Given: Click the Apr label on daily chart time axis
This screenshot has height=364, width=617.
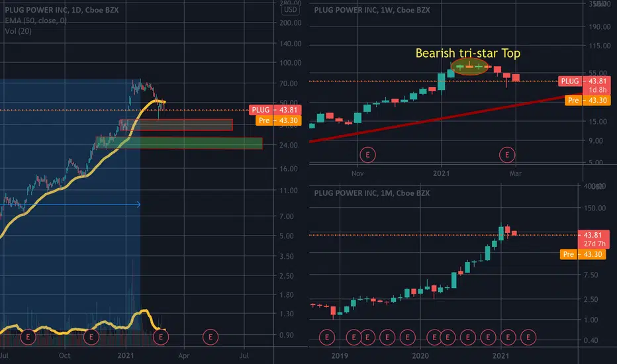Looking at the screenshot, I should pyautogui.click(x=184, y=355).
